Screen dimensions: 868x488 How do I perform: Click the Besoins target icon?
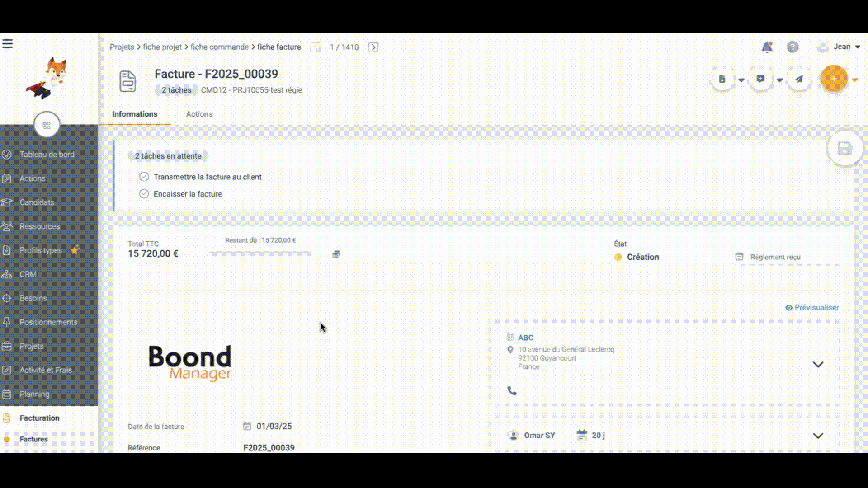[x=6, y=298]
